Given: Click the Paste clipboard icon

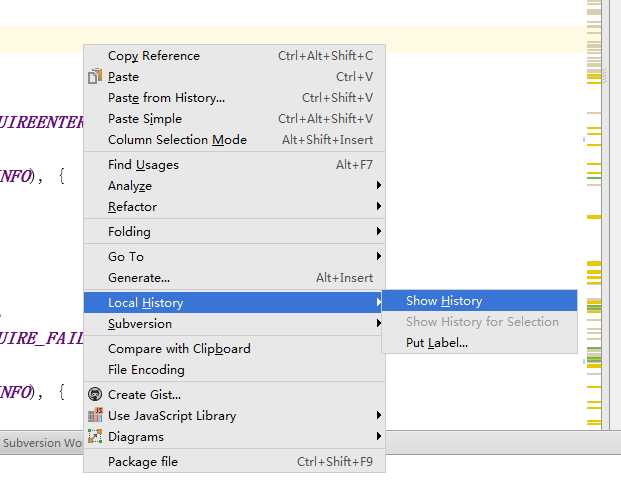Looking at the screenshot, I should 95,76.
